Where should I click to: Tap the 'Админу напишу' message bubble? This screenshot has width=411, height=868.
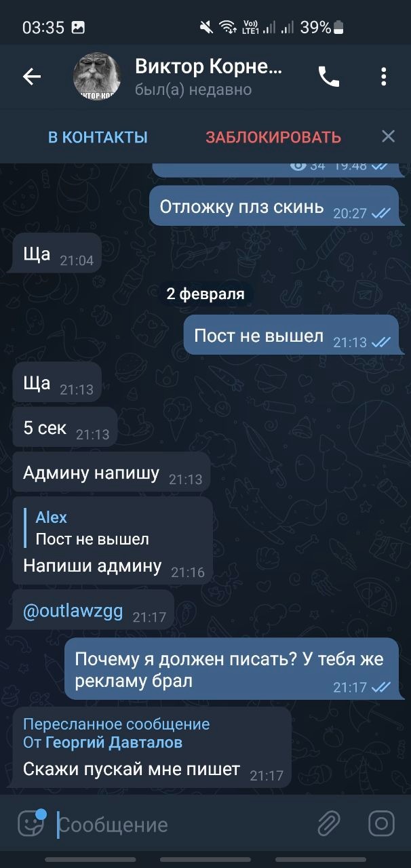click(x=111, y=473)
